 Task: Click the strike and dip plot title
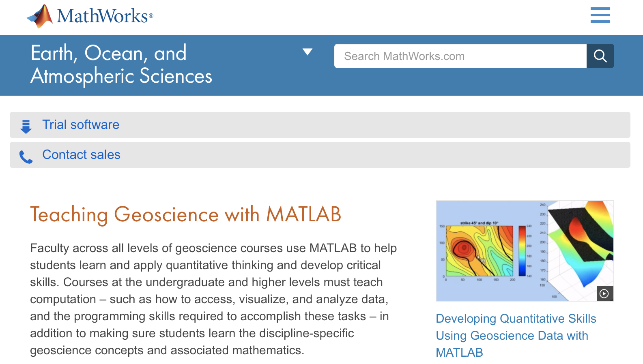(x=479, y=223)
